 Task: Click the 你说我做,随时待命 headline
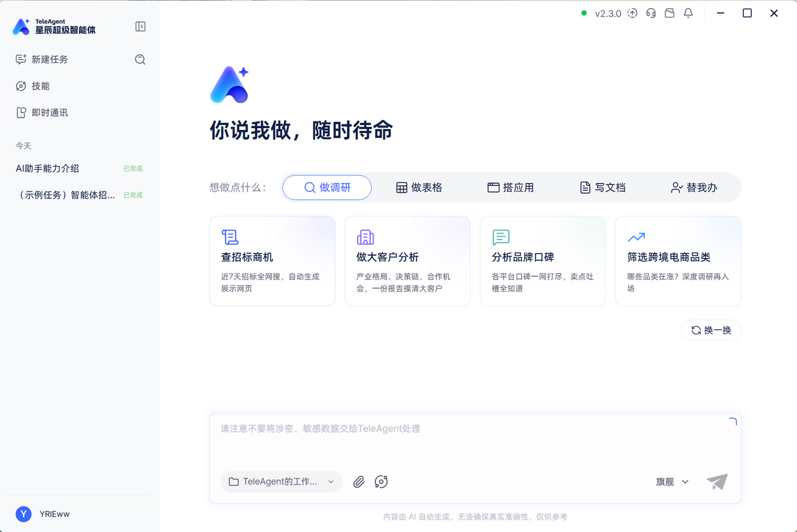[301, 131]
